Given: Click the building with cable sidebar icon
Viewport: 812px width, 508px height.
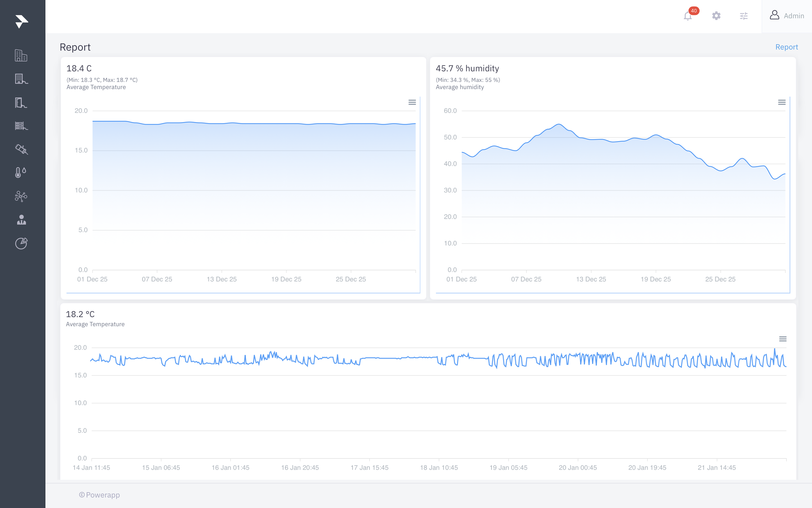Looking at the screenshot, I should (x=21, y=79).
